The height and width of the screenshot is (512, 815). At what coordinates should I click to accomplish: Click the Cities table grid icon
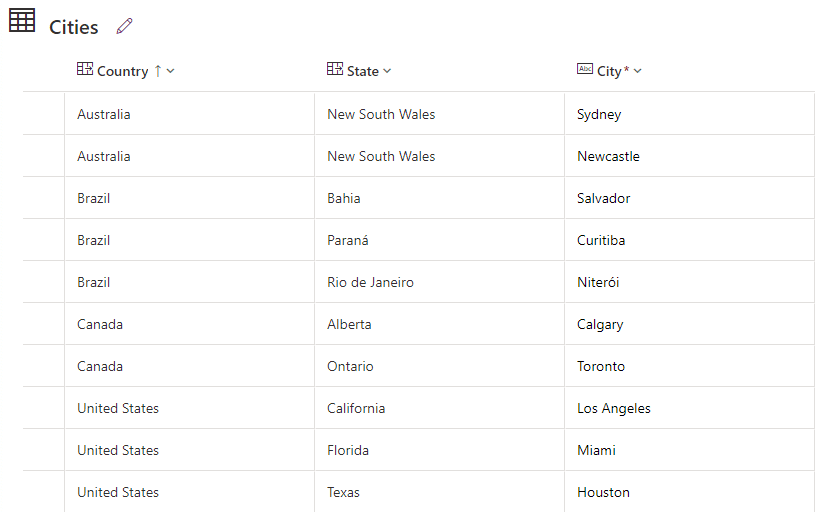click(22, 21)
